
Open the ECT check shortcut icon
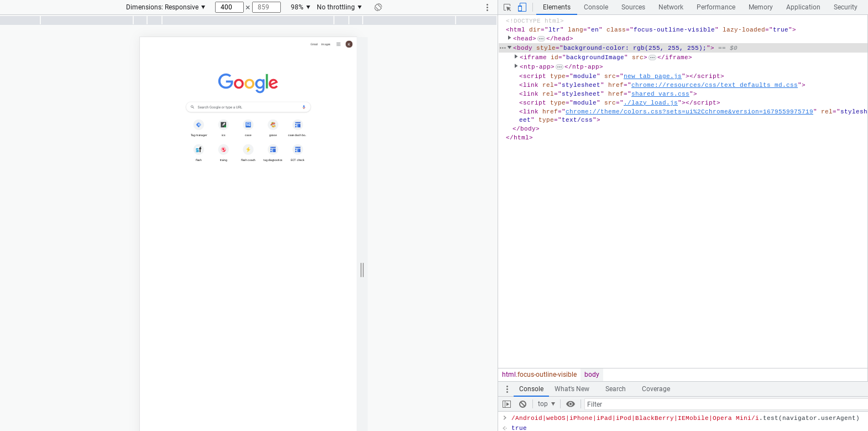[297, 149]
